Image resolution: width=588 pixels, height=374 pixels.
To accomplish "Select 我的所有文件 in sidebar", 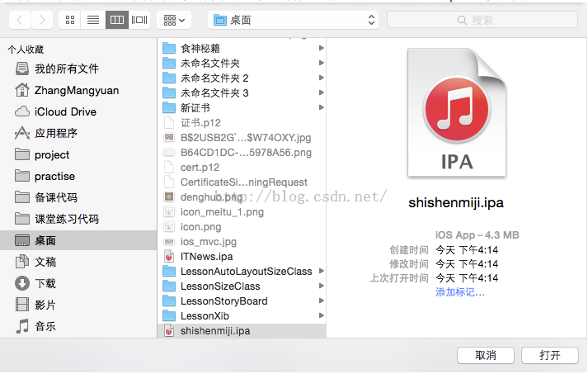I will (78, 69).
